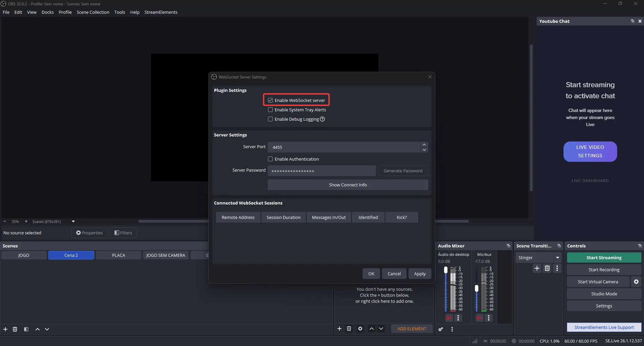644x346 pixels.
Task: Move scene up with the up arrow icon
Action: coord(37,329)
